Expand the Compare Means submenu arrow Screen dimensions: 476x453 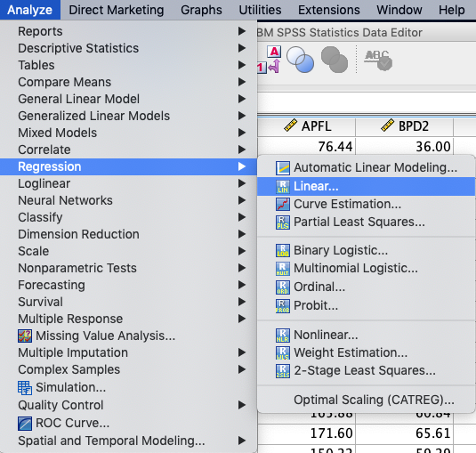[x=242, y=82]
